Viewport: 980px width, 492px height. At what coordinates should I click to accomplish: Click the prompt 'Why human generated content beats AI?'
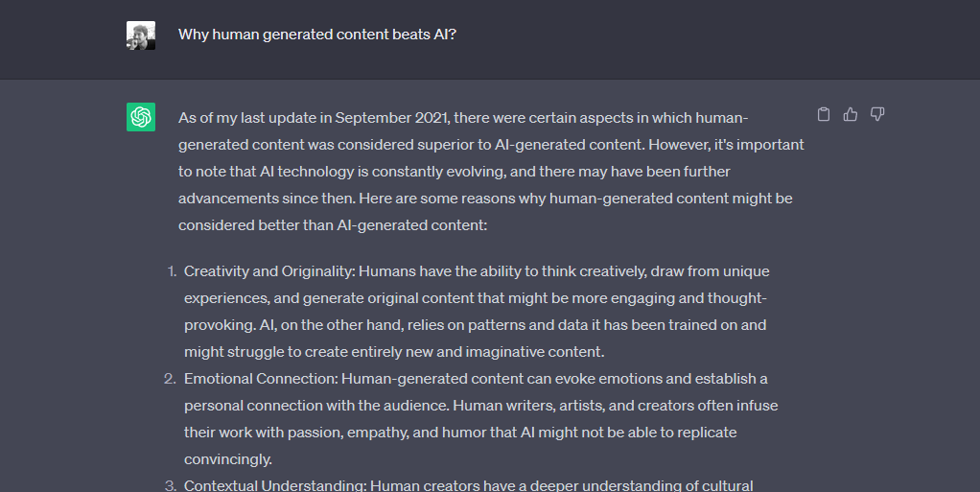316,35
